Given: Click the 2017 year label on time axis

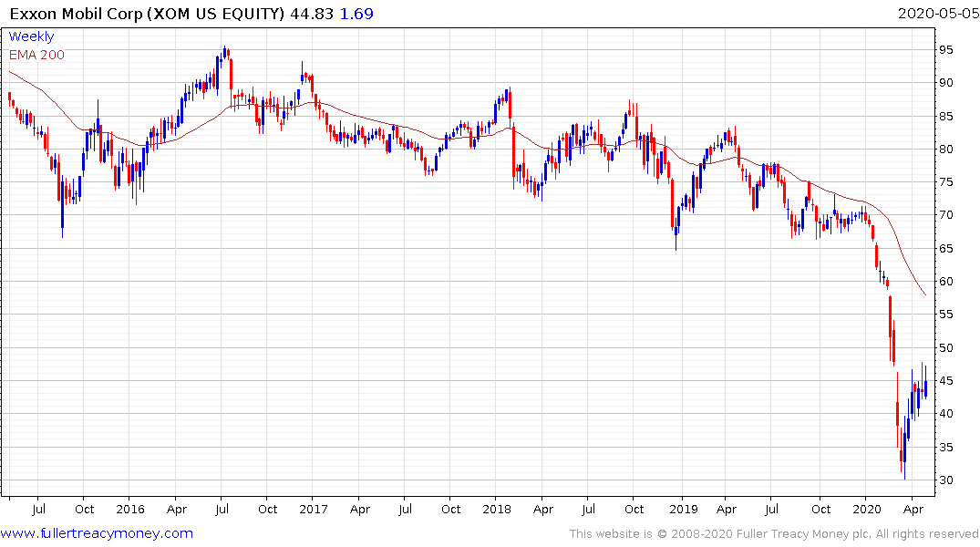Looking at the screenshot, I should (313, 510).
